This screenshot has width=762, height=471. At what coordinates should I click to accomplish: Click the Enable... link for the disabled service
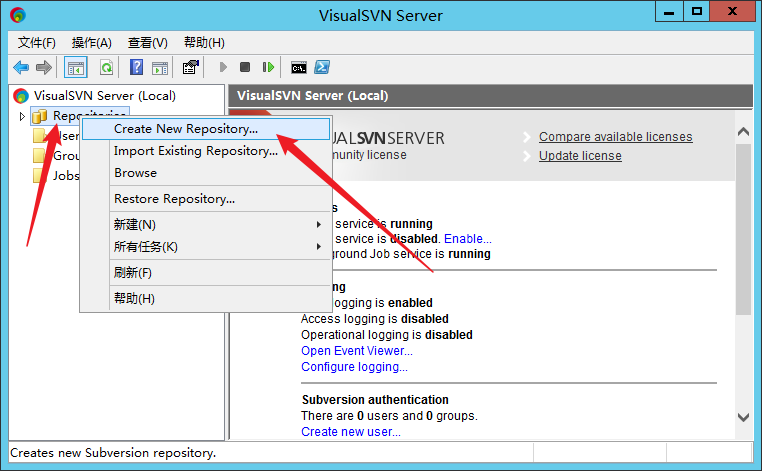[x=468, y=239]
